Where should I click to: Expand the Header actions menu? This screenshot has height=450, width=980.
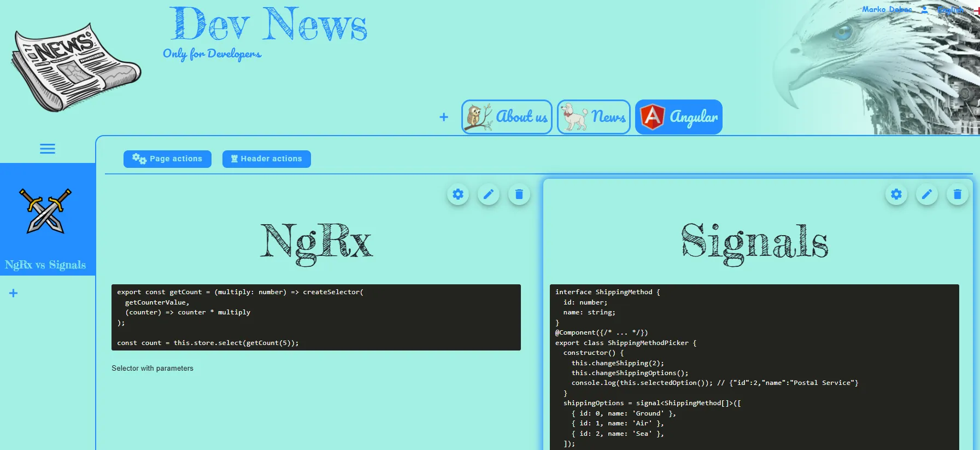[x=267, y=159]
